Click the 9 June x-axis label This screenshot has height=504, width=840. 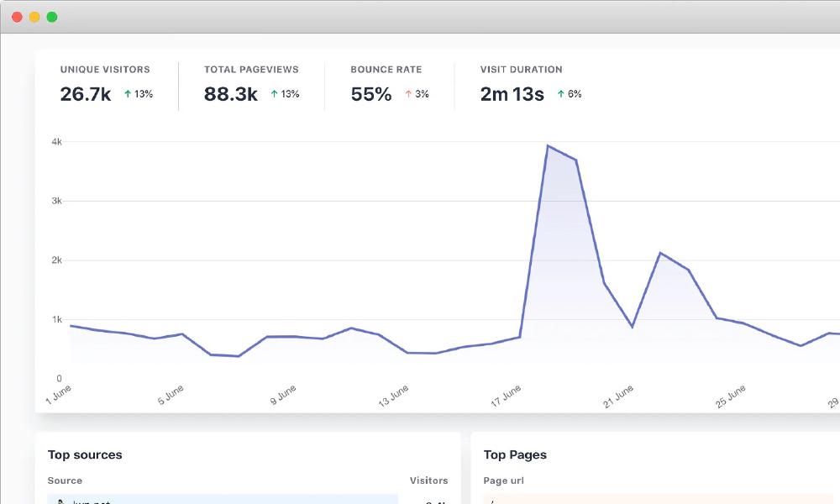pyautogui.click(x=283, y=396)
